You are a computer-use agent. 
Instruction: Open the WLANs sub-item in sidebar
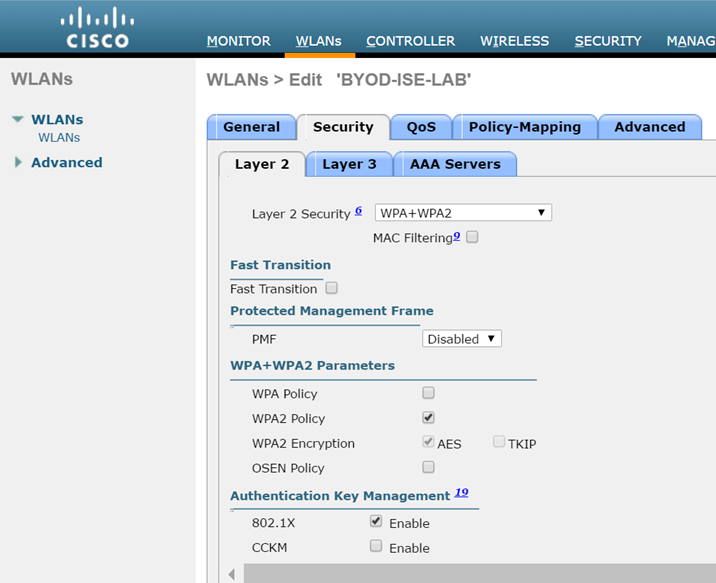[59, 137]
